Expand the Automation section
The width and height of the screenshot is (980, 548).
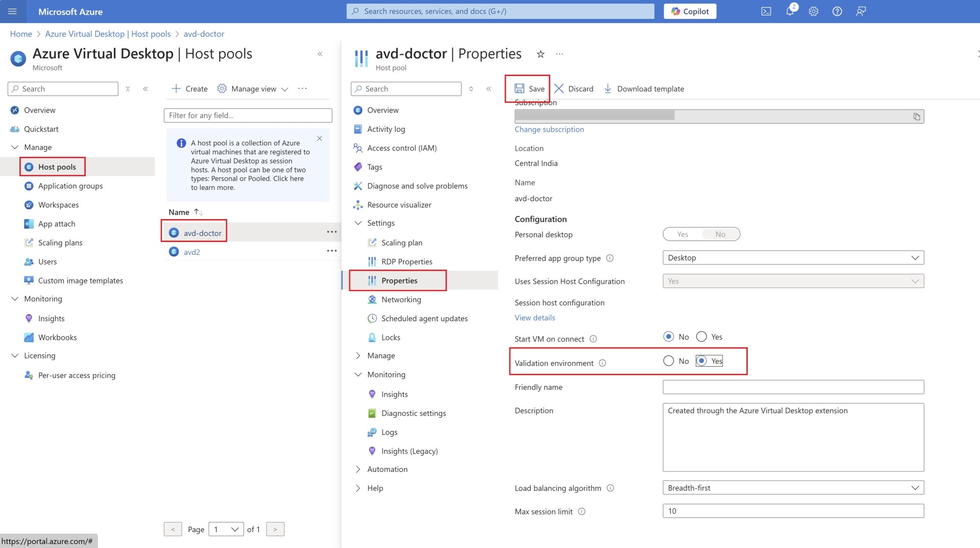pyautogui.click(x=358, y=469)
